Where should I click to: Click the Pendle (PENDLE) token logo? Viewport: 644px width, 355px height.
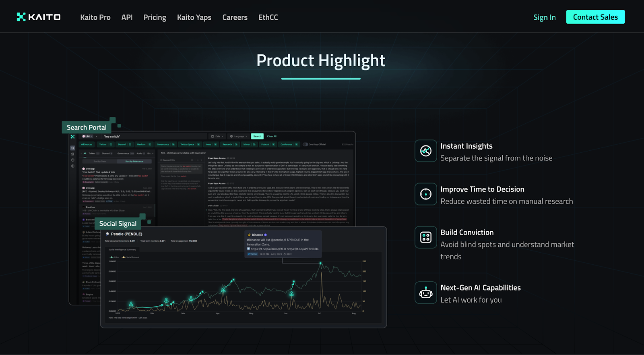[x=107, y=234]
